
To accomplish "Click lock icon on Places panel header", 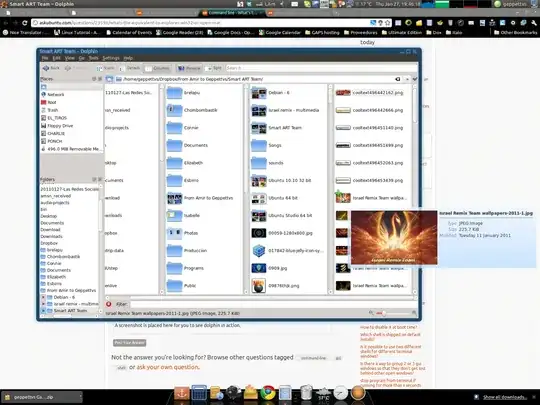I will pos(94,79).
